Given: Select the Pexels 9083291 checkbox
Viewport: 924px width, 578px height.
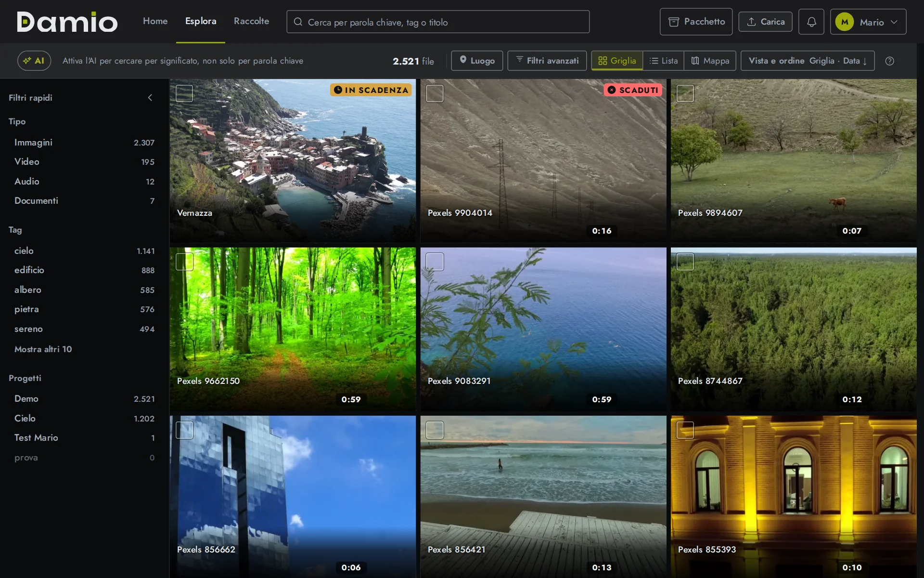Looking at the screenshot, I should 435,262.
